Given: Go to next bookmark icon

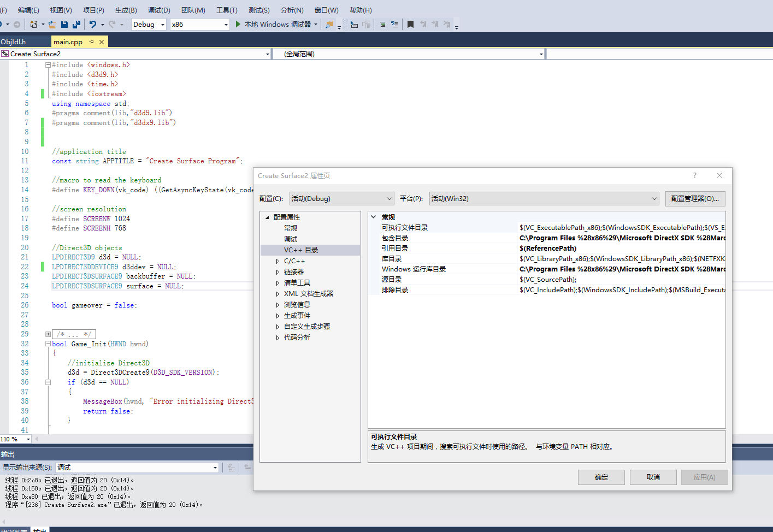Looking at the screenshot, I should click(435, 24).
